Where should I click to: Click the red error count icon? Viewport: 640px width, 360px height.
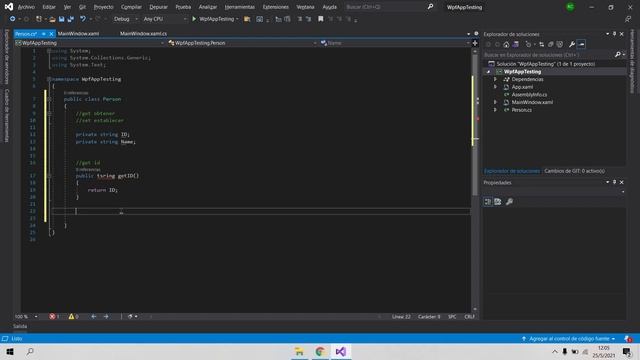click(x=52, y=316)
